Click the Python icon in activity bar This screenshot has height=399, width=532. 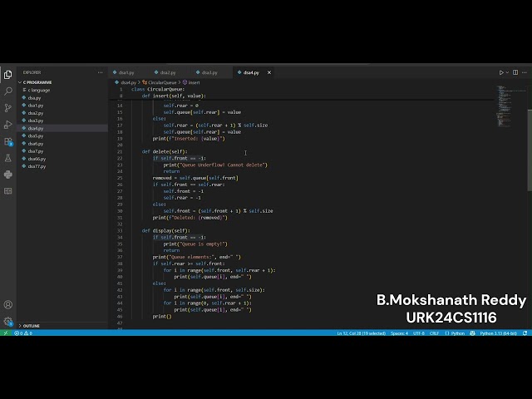click(8, 174)
